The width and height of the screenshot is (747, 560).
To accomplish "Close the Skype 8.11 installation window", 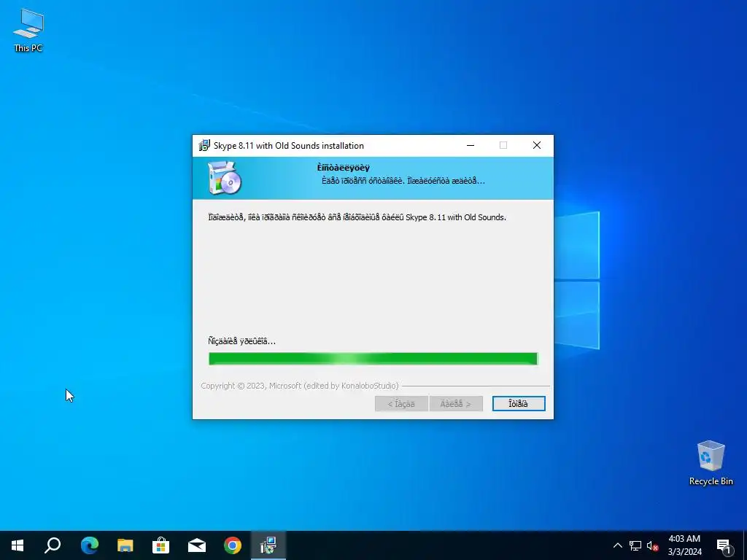I will (537, 145).
